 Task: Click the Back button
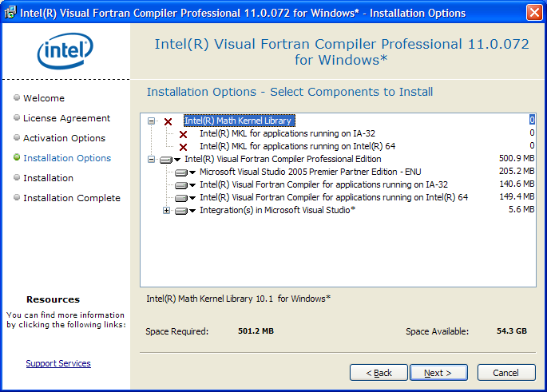[379, 373]
